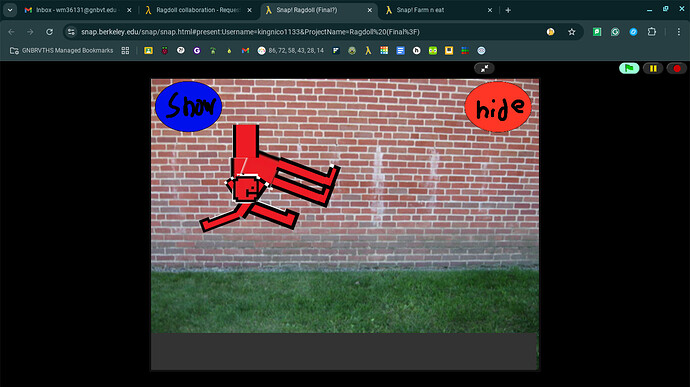Open the blue round extension icon

click(x=633, y=32)
